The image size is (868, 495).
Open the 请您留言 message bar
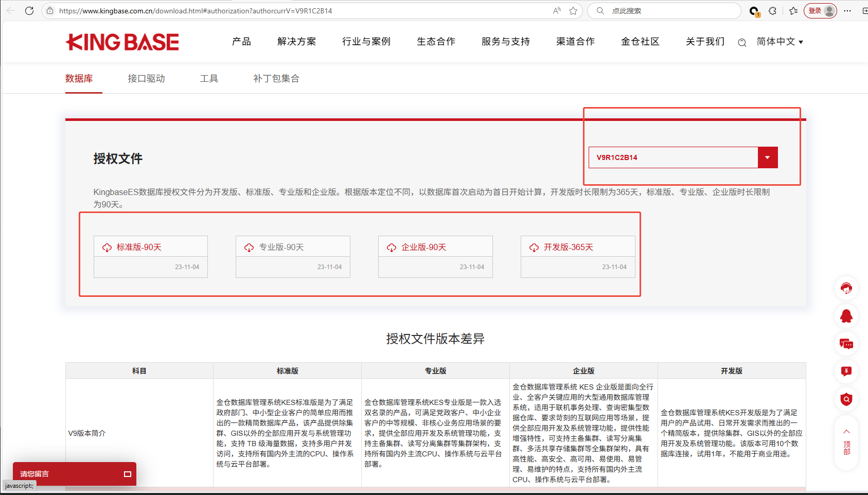click(x=75, y=474)
